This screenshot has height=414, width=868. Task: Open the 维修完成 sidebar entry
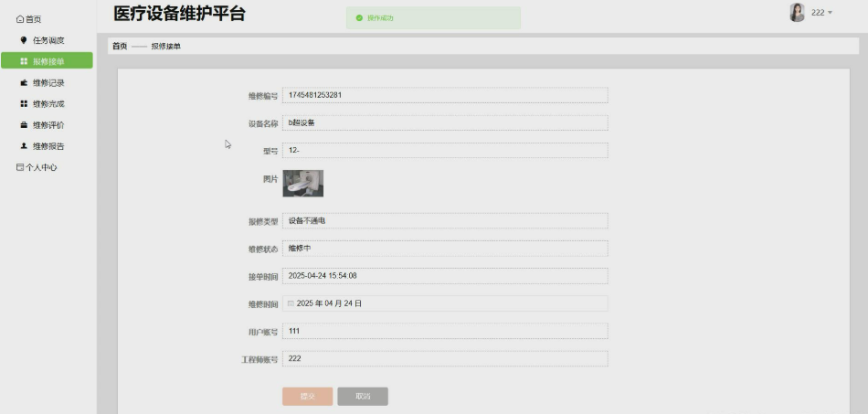[x=47, y=104]
